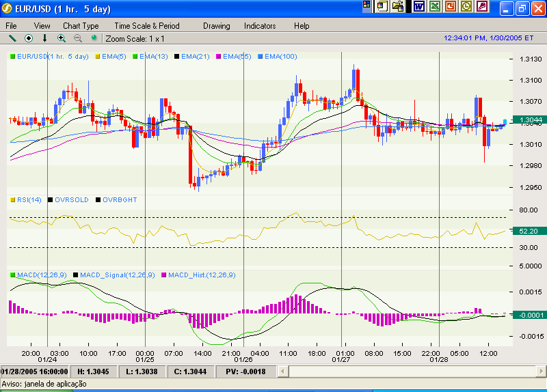This screenshot has width=547, height=392.
Task: Click the circled dot target tool
Action: pyautogui.click(x=29, y=38)
